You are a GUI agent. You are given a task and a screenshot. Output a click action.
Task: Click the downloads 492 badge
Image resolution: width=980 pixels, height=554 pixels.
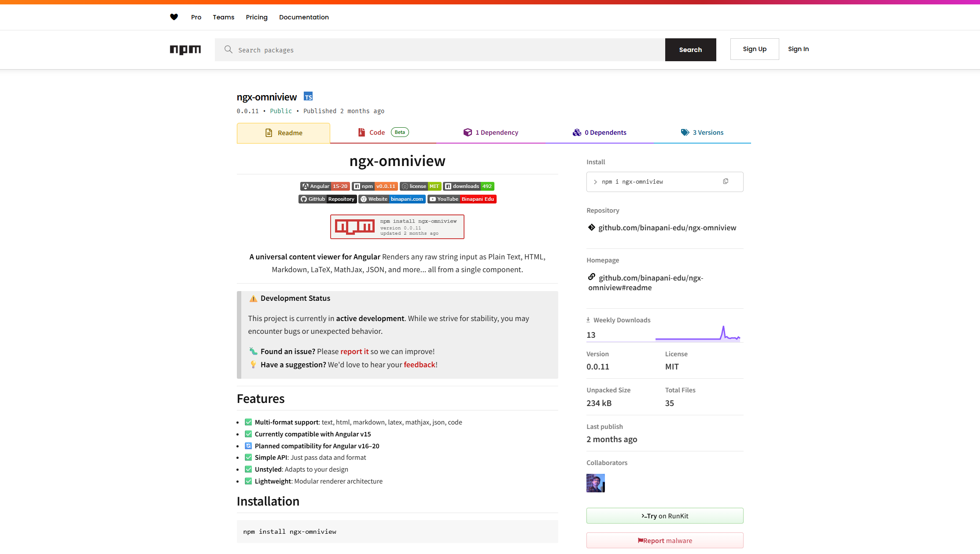tap(468, 186)
